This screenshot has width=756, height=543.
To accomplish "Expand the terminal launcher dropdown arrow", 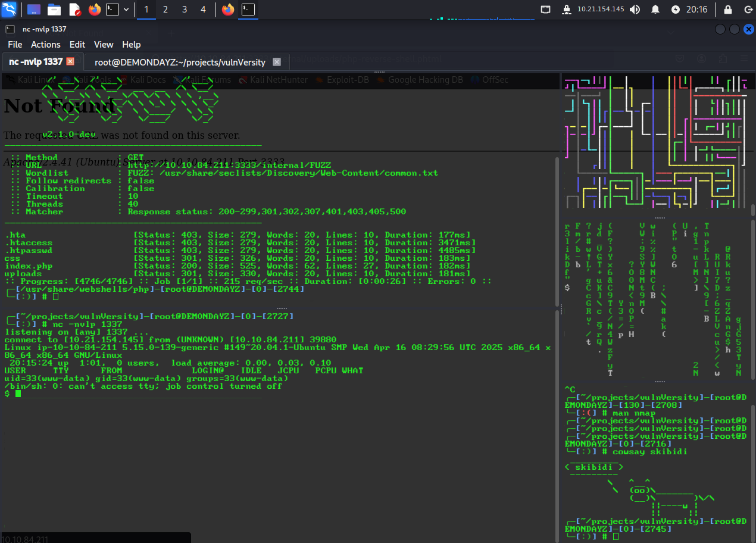I will [126, 10].
